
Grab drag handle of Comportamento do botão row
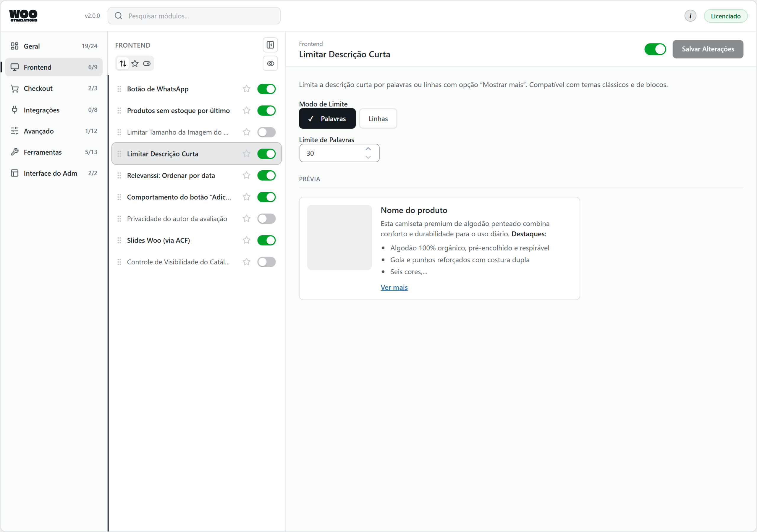point(119,197)
